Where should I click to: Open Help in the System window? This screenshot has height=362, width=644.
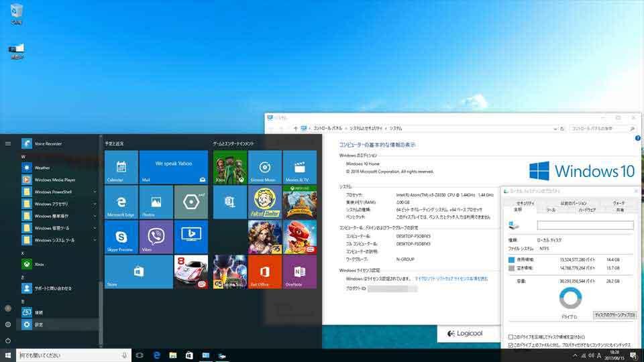(x=637, y=138)
